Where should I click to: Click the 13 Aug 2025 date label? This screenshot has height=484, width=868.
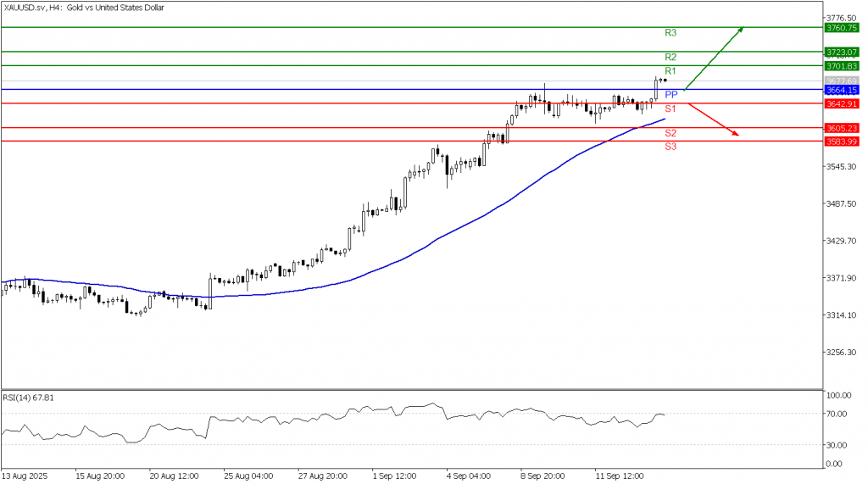[x=25, y=476]
